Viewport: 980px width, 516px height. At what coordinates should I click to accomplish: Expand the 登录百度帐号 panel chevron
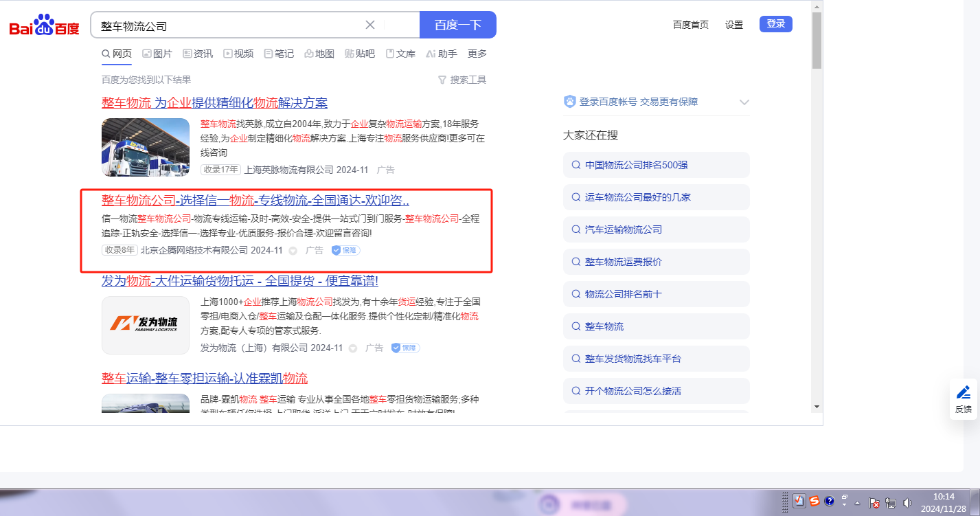(744, 102)
